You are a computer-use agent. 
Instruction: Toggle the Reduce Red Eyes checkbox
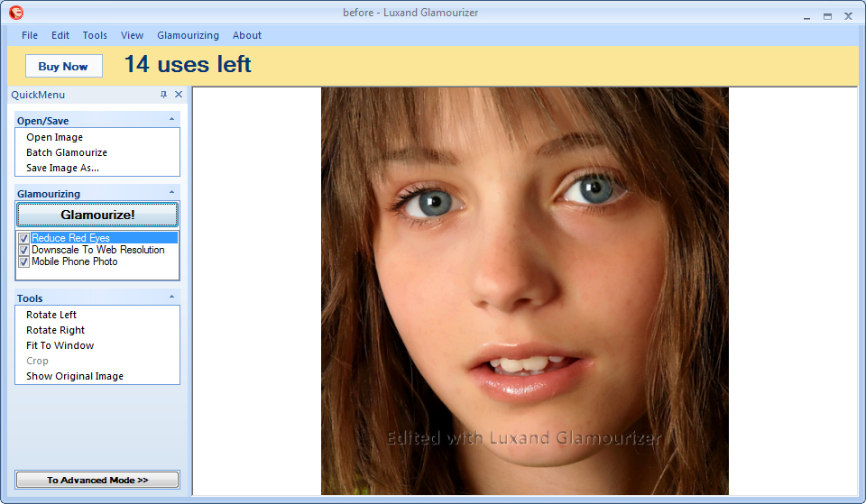point(24,238)
